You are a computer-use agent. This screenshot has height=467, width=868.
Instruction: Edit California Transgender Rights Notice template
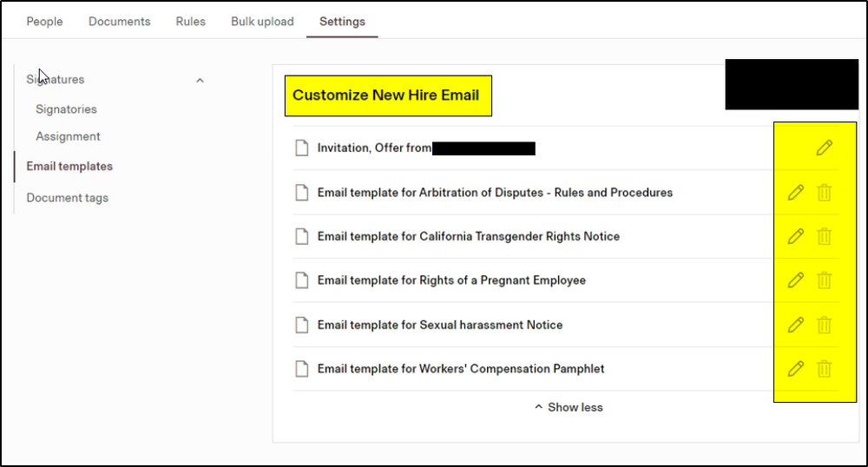[x=795, y=236]
